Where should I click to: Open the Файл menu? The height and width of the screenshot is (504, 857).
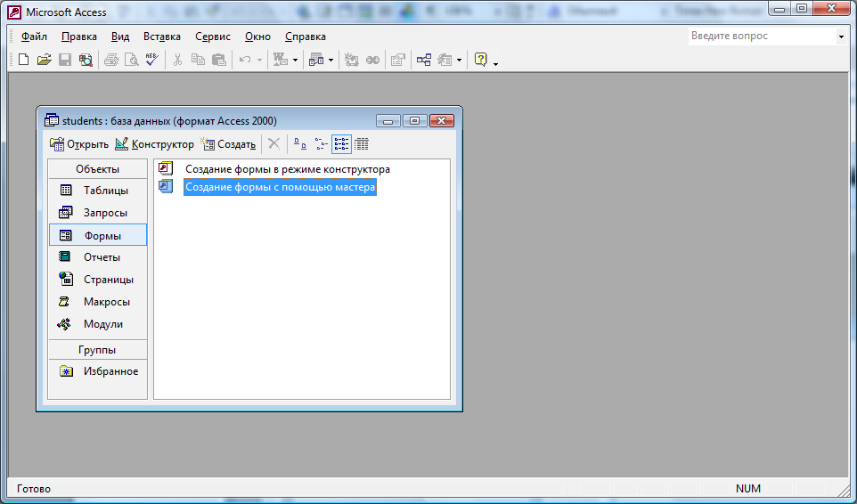pos(34,37)
